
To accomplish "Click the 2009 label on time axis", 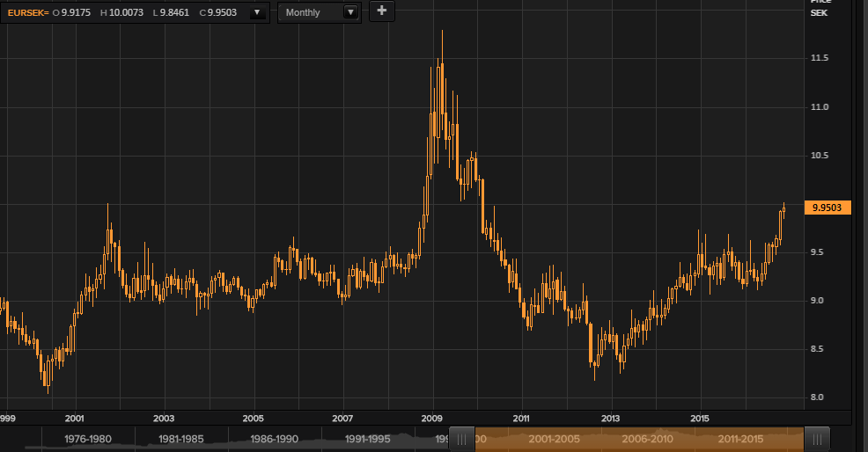I will pos(431,419).
